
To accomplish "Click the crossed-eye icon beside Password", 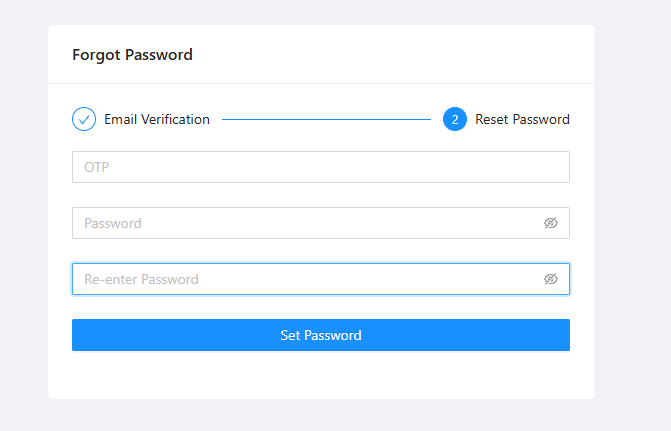I will [551, 223].
